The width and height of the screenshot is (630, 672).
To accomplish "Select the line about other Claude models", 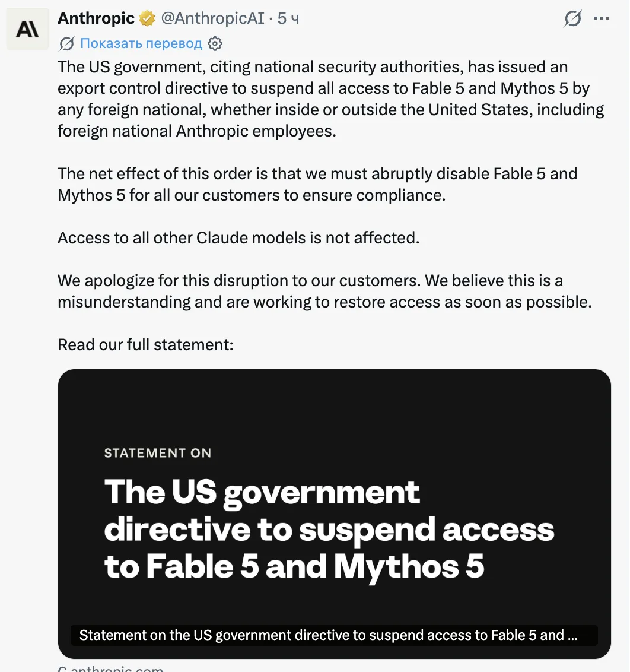I will (238, 238).
